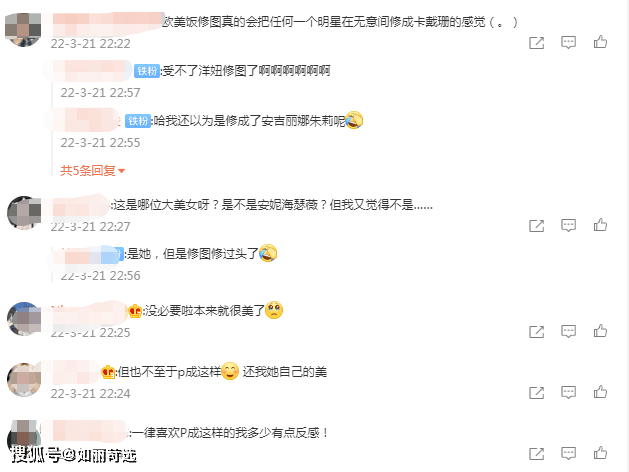Image resolution: width=629 pixels, height=472 pixels.
Task: Open avatar of the 安妮海瑟薇 commenter
Action: (24, 213)
